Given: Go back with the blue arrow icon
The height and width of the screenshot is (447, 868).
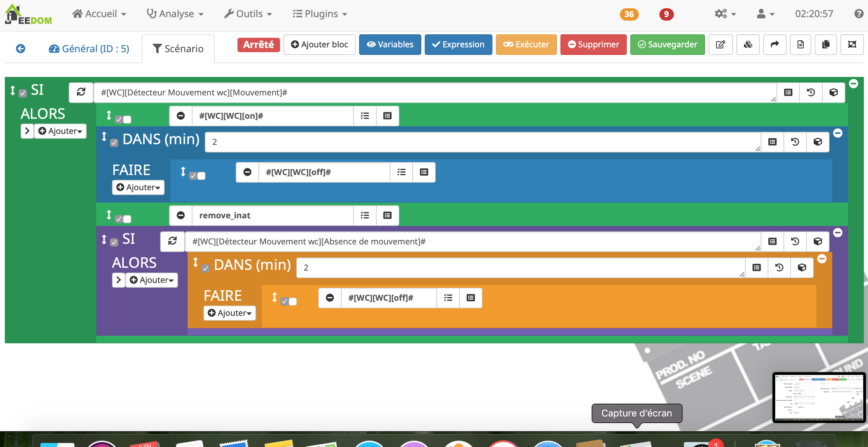Looking at the screenshot, I should pyautogui.click(x=21, y=49).
